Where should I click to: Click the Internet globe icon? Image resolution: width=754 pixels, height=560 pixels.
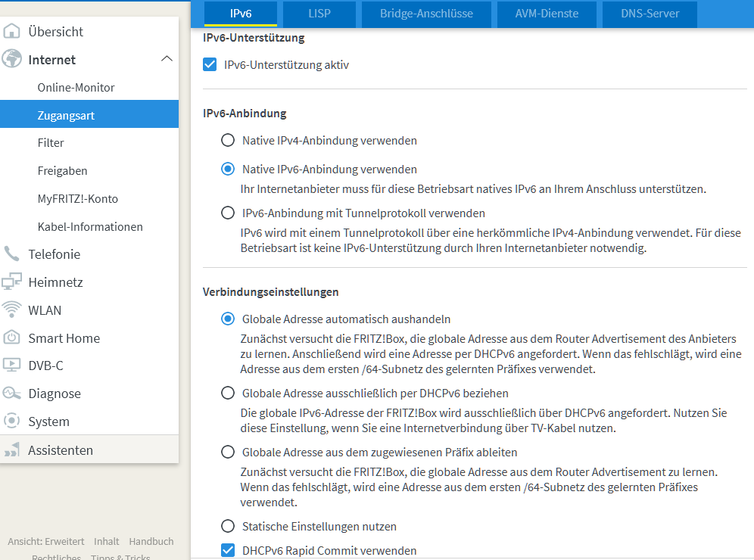pyautogui.click(x=11, y=59)
